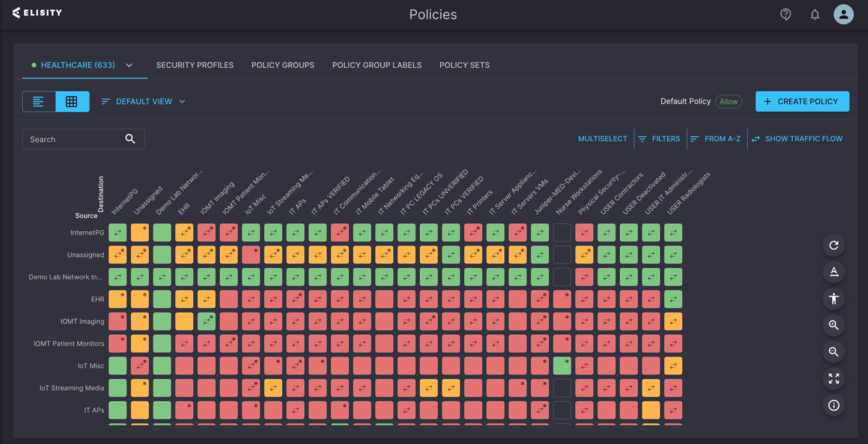Zoom out of the policy matrix

point(833,351)
